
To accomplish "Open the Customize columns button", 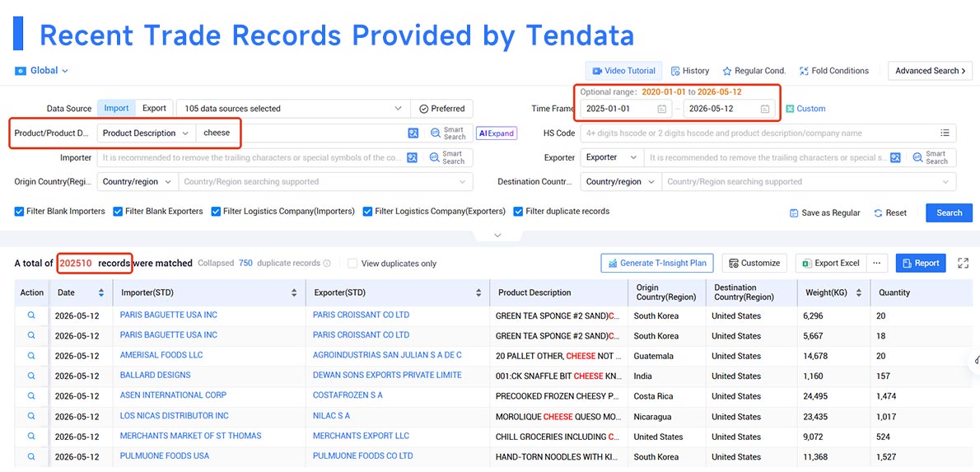I will 754,264.
